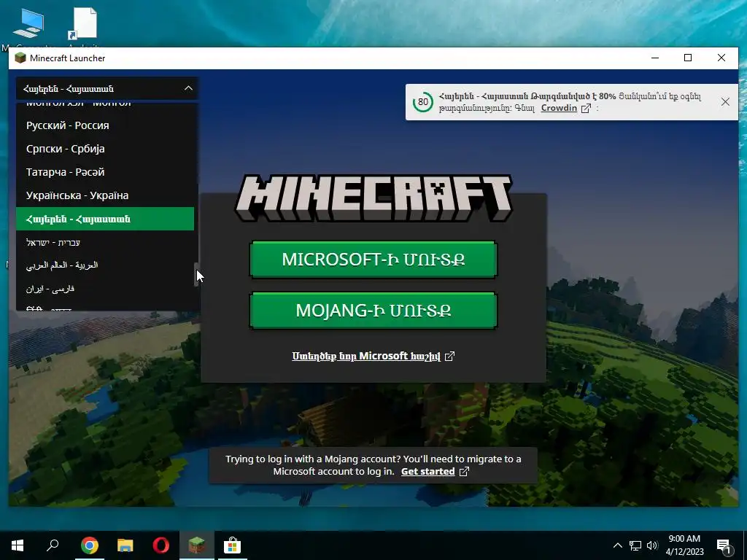Select the highlighted Armenian language option
747x560 pixels.
105,219
